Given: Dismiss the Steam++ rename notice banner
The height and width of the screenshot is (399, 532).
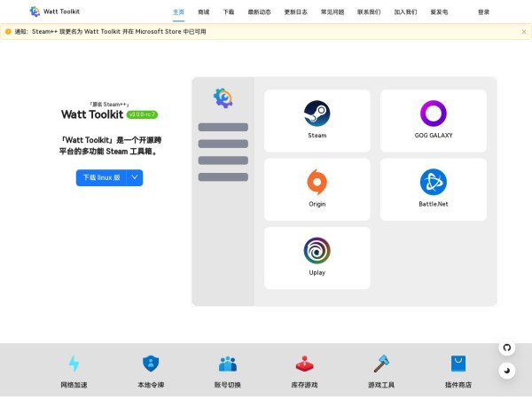Looking at the screenshot, I should [523, 31].
